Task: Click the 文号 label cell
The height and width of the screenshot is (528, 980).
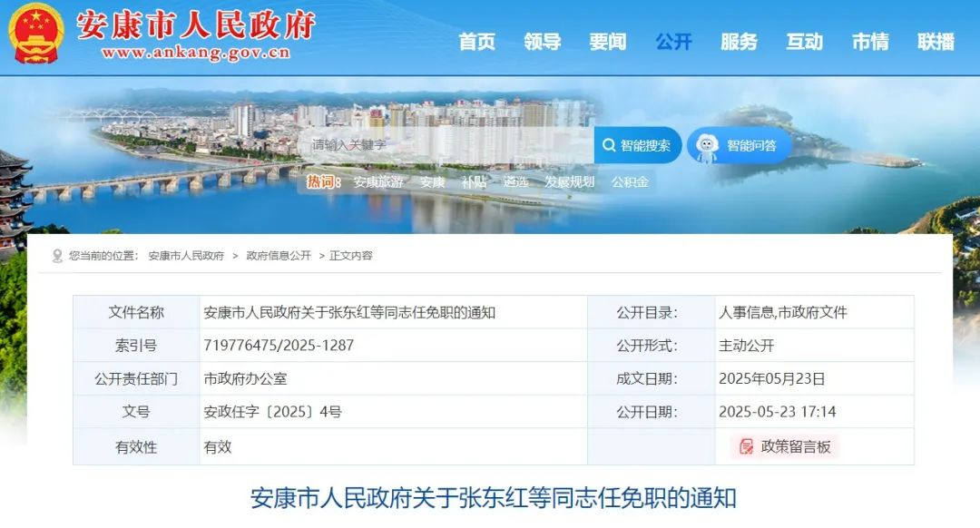Action: (x=136, y=412)
